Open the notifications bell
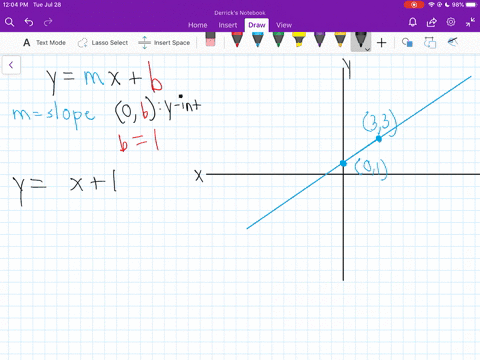The width and height of the screenshot is (480, 360). coord(413,22)
